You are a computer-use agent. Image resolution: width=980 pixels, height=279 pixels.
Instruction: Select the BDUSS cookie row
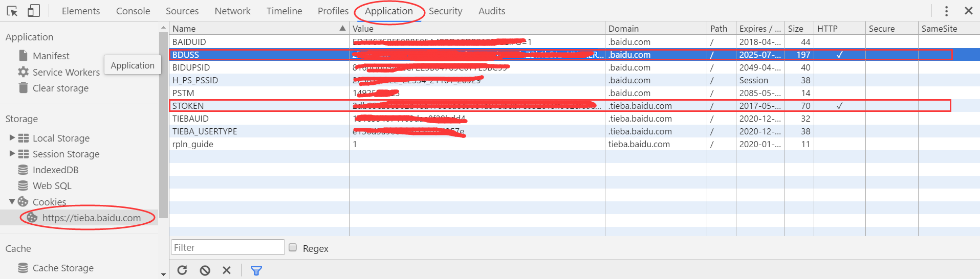[x=574, y=55]
